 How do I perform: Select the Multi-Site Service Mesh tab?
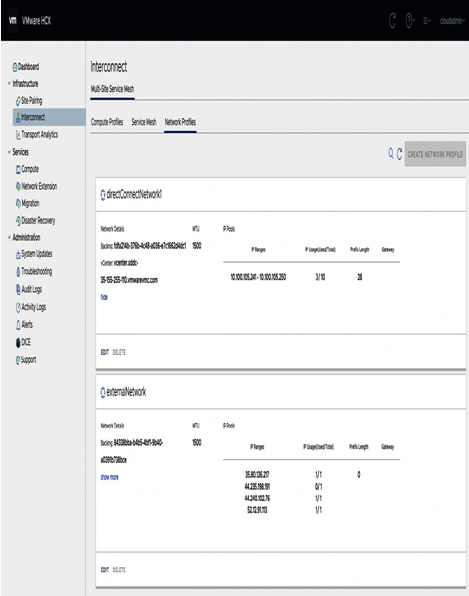pyautogui.click(x=112, y=89)
